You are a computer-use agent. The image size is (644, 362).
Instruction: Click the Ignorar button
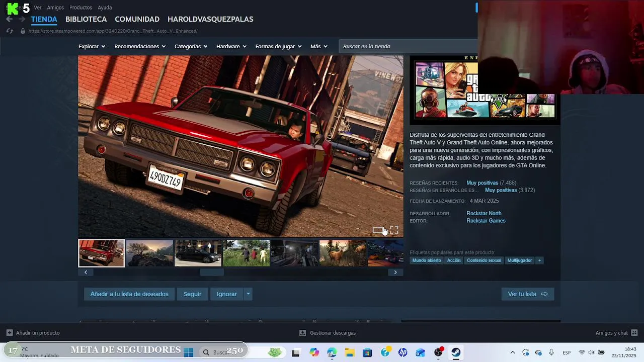(227, 294)
